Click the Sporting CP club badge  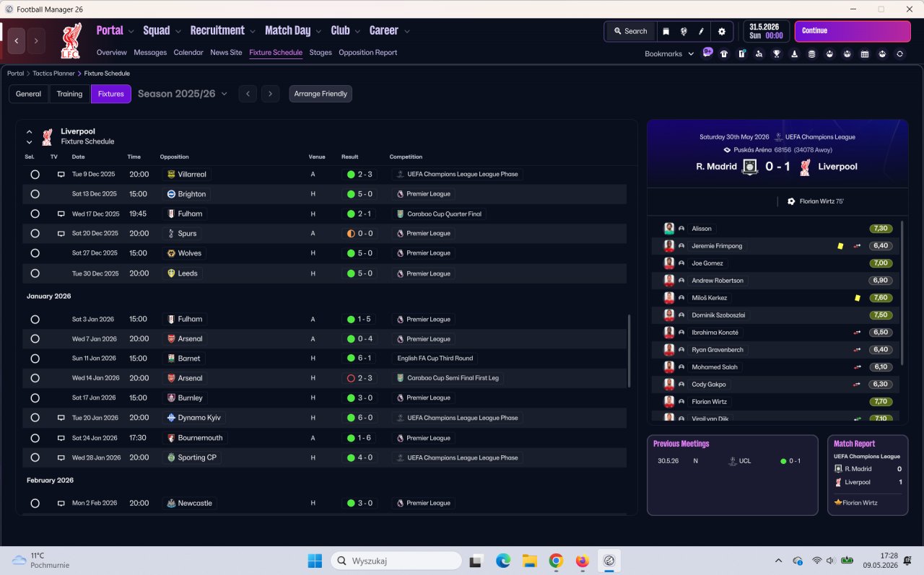(171, 457)
